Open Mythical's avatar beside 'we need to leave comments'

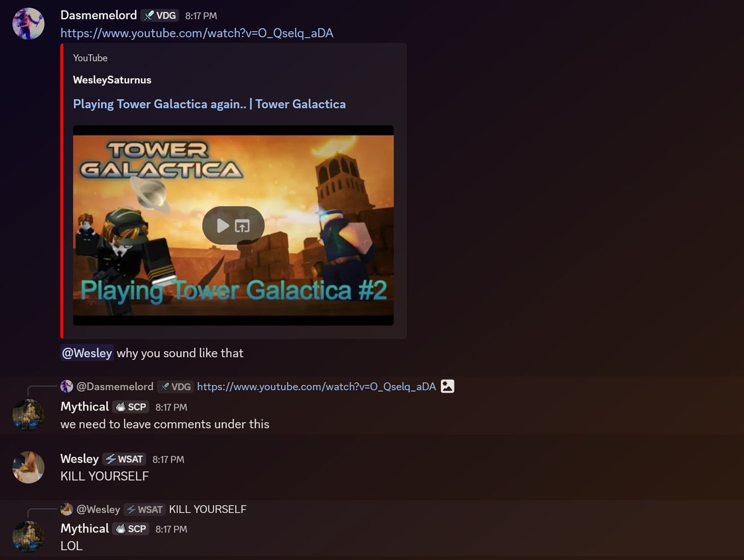(29, 415)
